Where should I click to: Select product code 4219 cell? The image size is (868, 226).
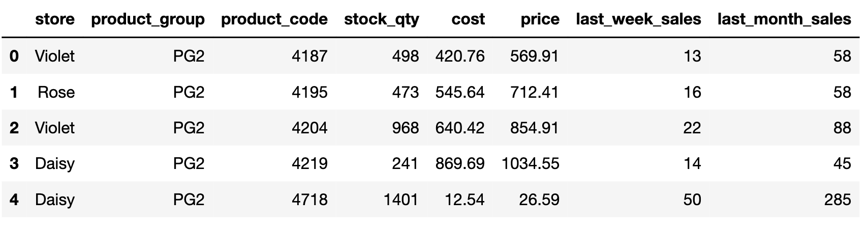[309, 163]
